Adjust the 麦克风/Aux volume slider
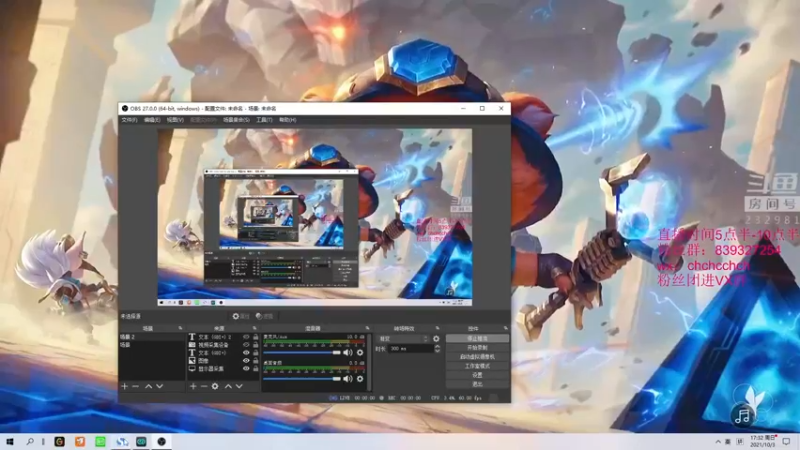The width and height of the screenshot is (800, 450). [x=302, y=353]
